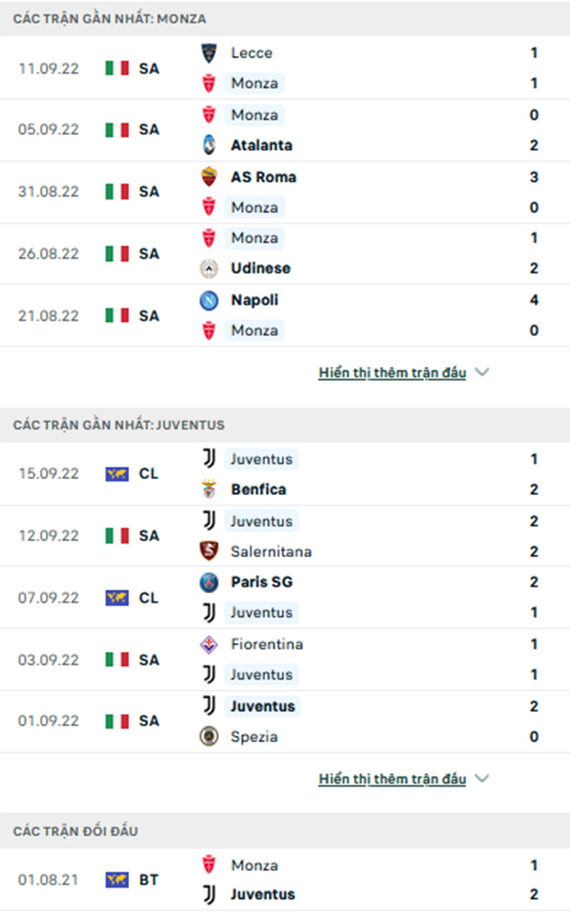Click the AS Roma club crest icon
The image size is (570, 924).
(209, 177)
